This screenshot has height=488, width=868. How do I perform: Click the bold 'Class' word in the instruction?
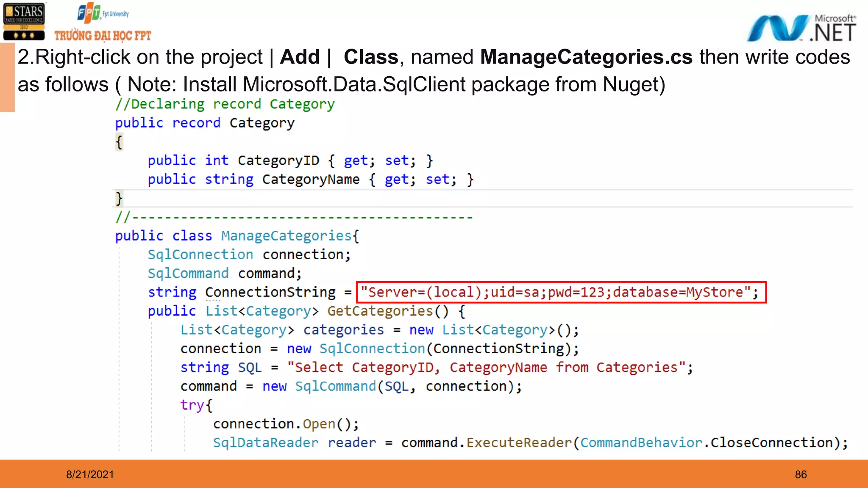click(371, 57)
